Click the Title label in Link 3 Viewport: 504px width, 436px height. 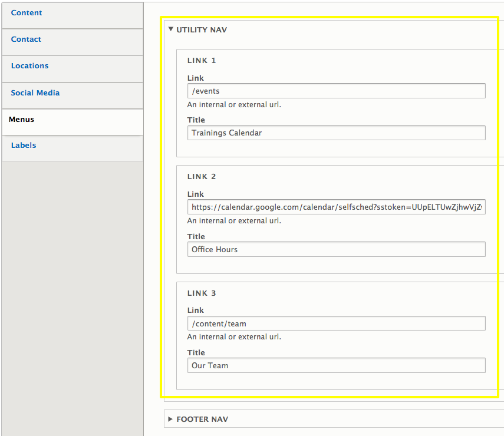[x=196, y=352]
